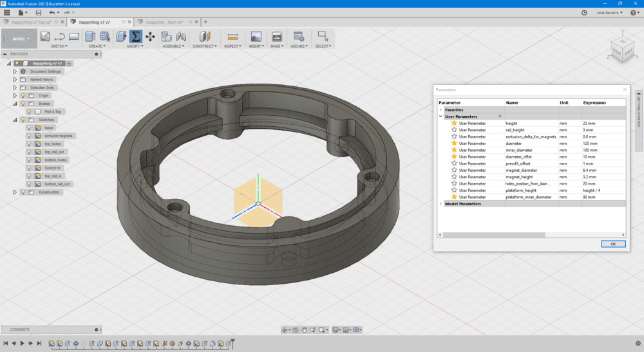Click the Orbit navigation icon

(284, 330)
